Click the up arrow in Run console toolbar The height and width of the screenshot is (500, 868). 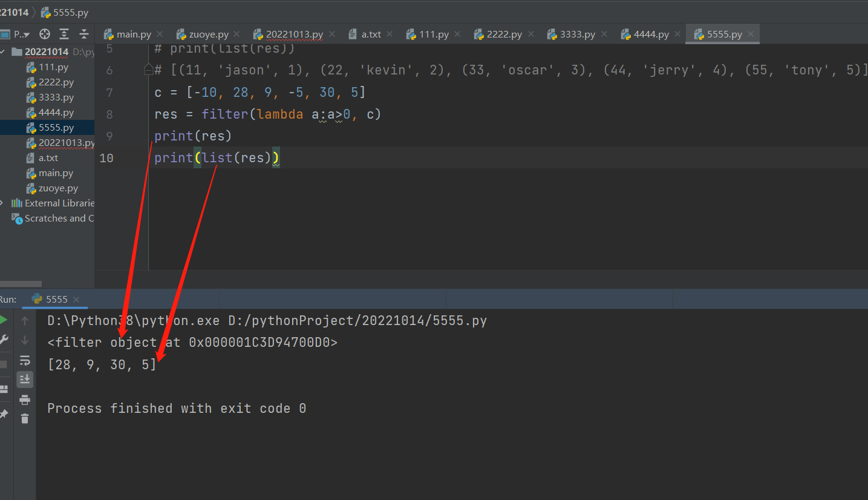click(x=25, y=321)
